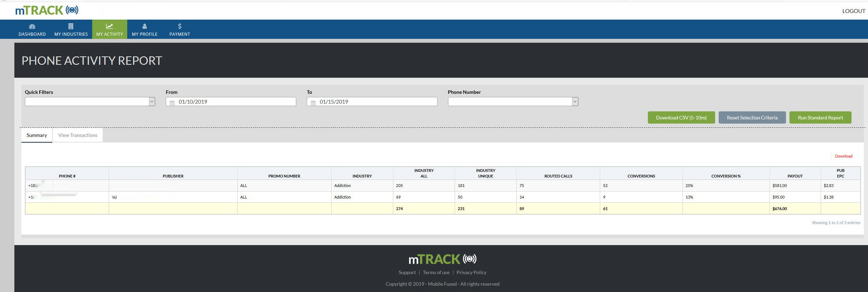
Task: Log out using the LOGOUT link
Action: click(854, 11)
